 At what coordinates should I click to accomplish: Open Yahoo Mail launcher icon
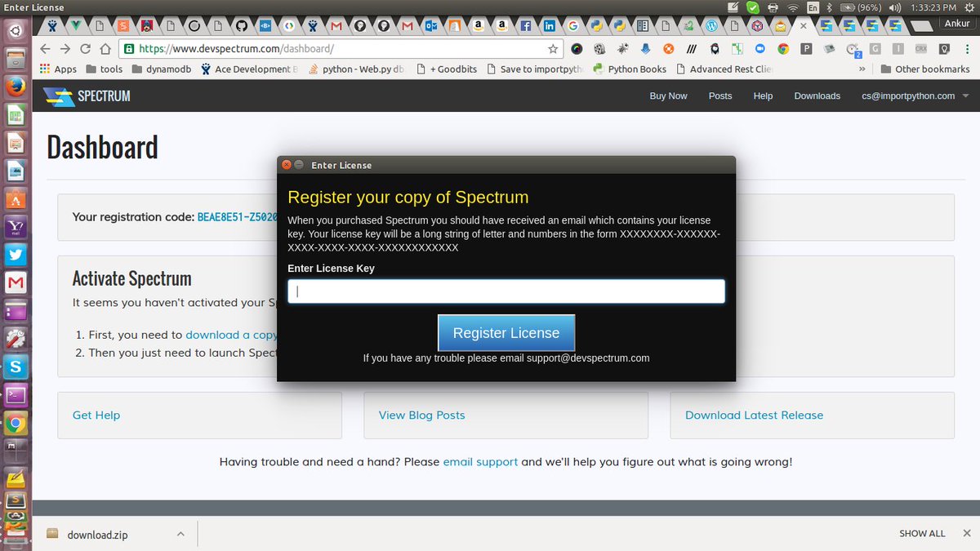click(x=16, y=227)
